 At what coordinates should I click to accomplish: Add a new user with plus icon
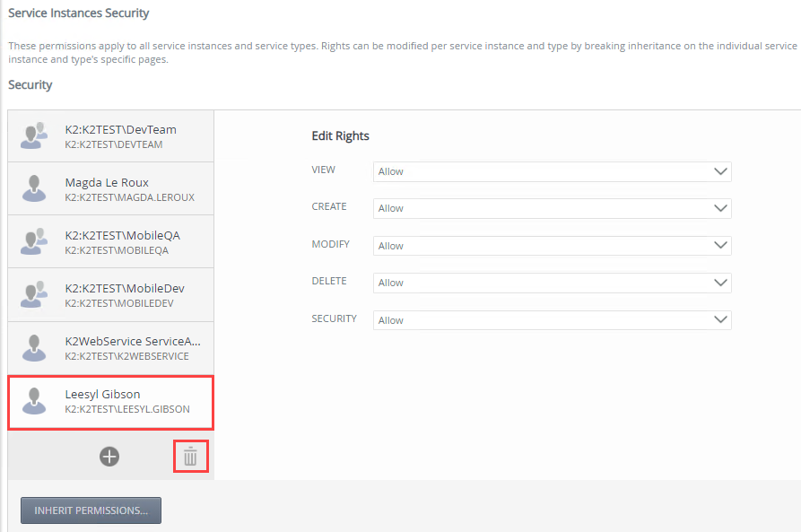pyautogui.click(x=109, y=457)
